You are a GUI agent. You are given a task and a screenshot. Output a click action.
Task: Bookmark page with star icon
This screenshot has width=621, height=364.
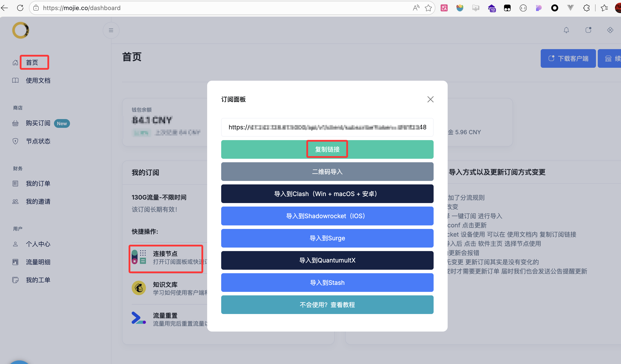(428, 8)
